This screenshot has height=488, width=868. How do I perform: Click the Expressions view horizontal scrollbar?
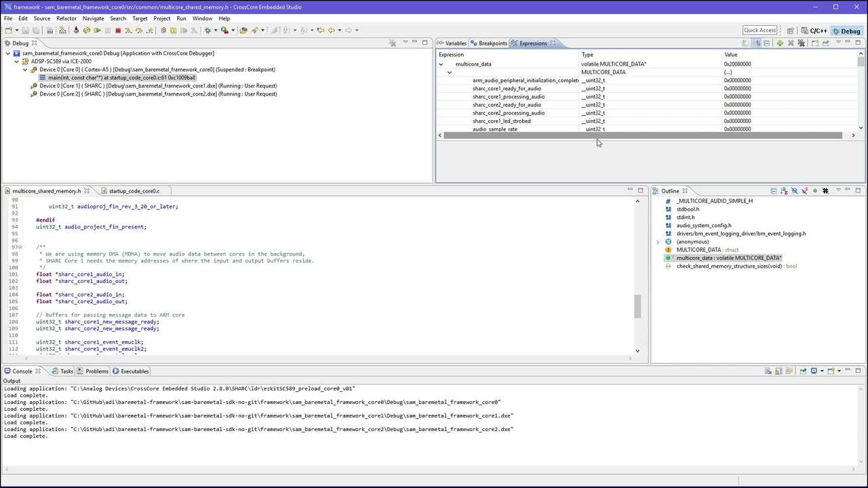[x=643, y=136]
